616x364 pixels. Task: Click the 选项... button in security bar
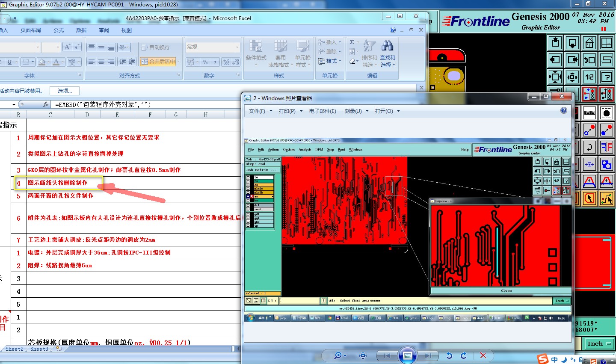65,91
